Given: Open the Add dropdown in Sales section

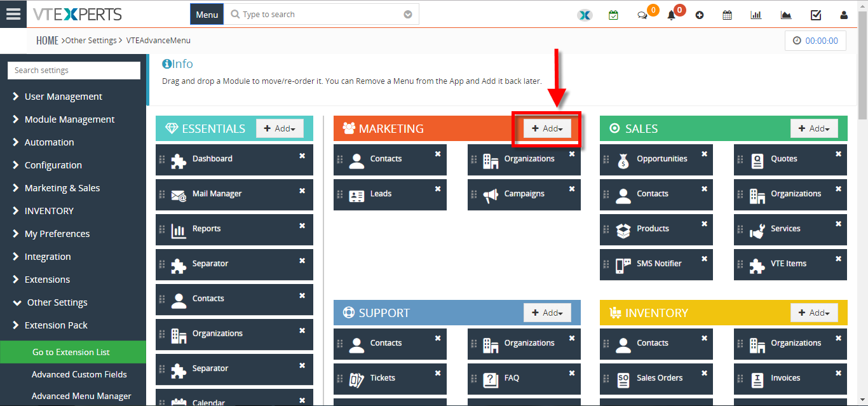Looking at the screenshot, I should tap(814, 128).
